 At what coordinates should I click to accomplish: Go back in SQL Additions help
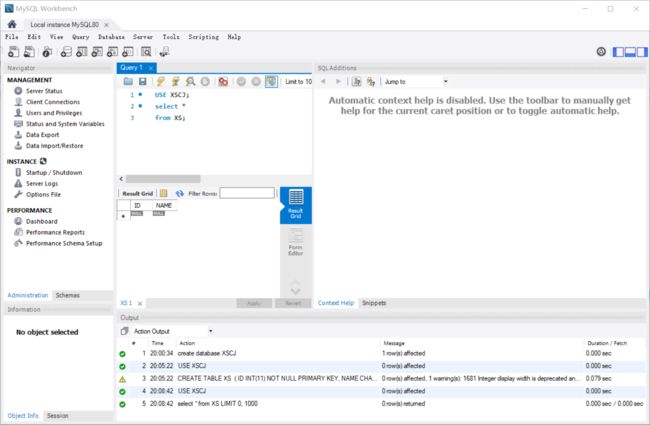[323, 81]
